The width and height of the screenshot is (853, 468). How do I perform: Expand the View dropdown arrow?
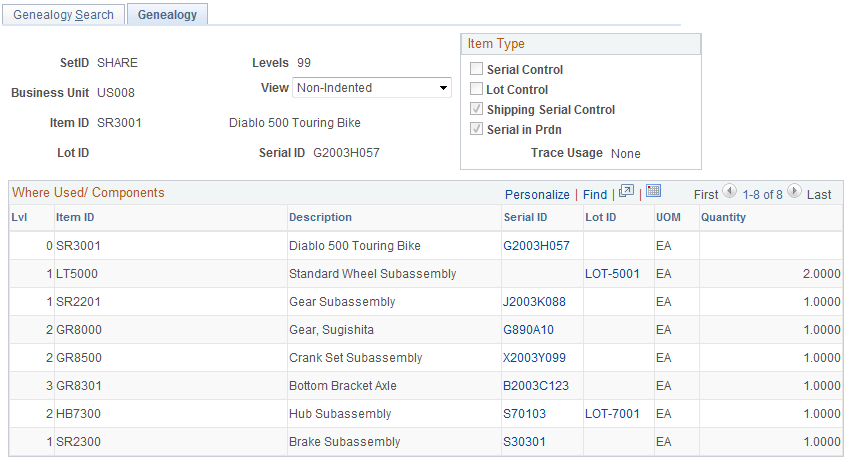tap(443, 88)
